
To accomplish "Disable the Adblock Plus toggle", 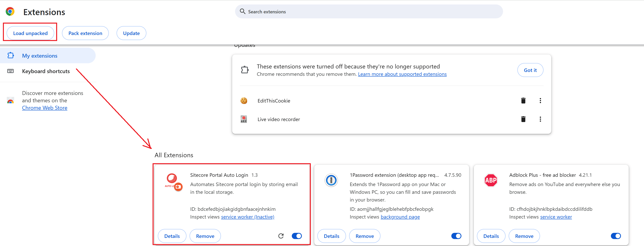I will tap(616, 236).
